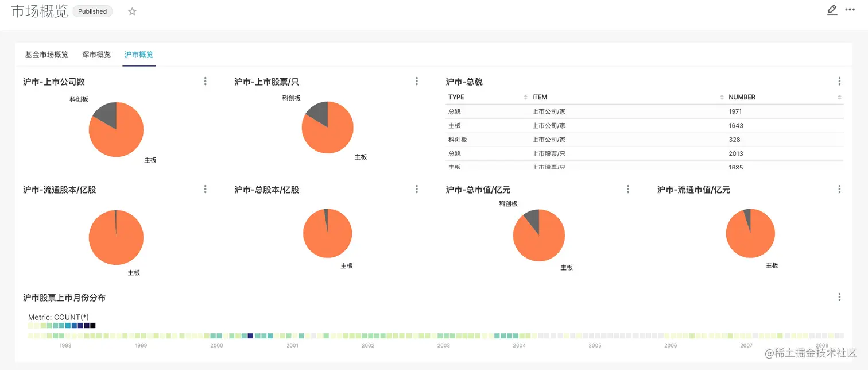Click the 主板 orange slice in 沪市-上市公司数 pie
Viewport: 868px width, 370px height.
click(x=119, y=138)
